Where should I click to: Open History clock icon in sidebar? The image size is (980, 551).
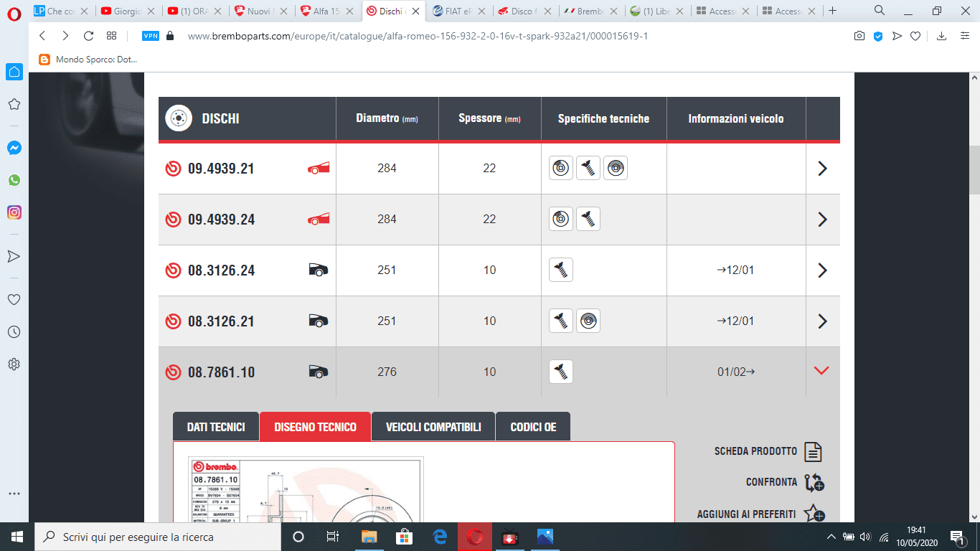[14, 331]
